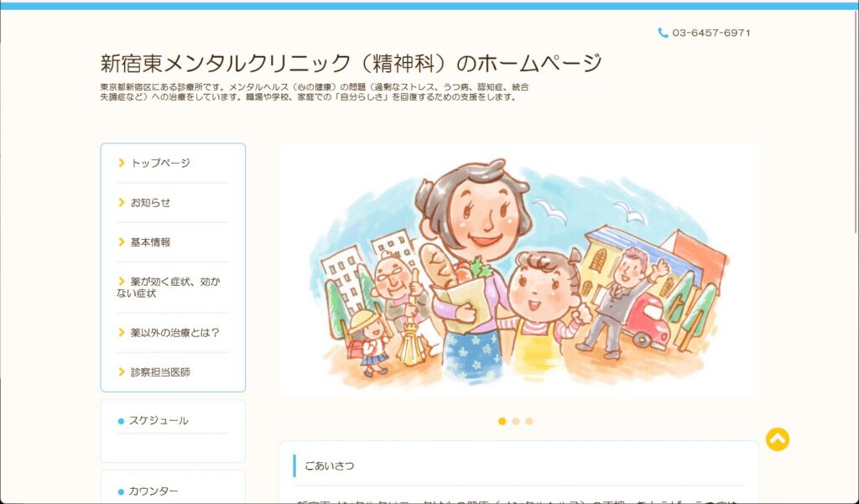Image resolution: width=859 pixels, height=504 pixels.
Task: Open the お知らせ menu item
Action: (x=173, y=203)
